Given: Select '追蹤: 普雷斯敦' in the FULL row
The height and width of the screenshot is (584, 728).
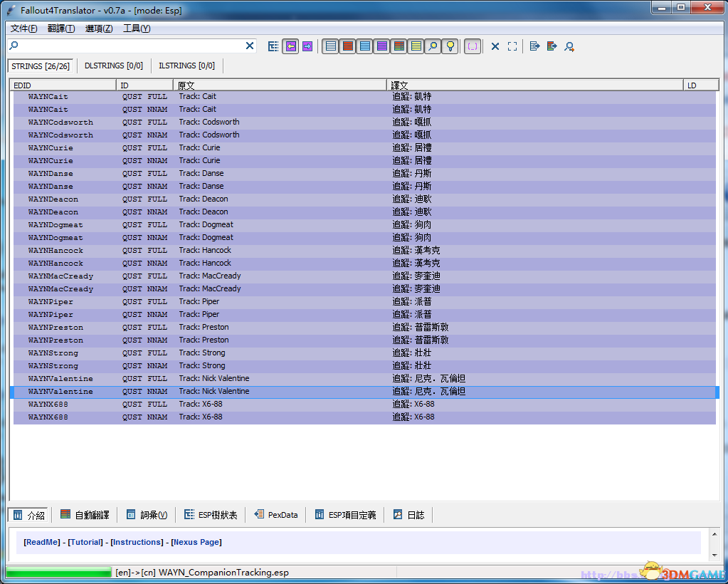Looking at the screenshot, I should (421, 327).
